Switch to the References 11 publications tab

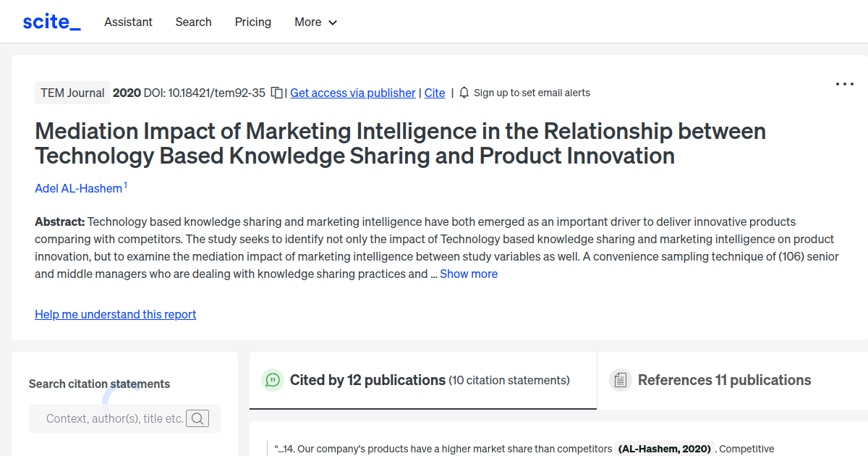(724, 379)
